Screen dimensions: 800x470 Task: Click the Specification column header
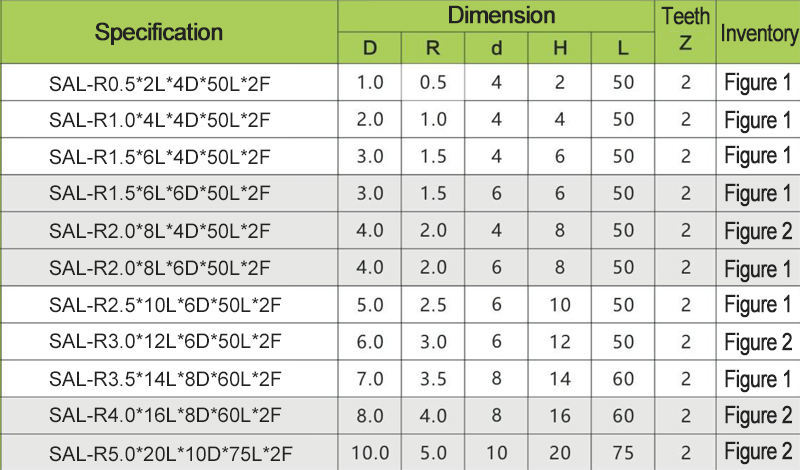pos(159,32)
